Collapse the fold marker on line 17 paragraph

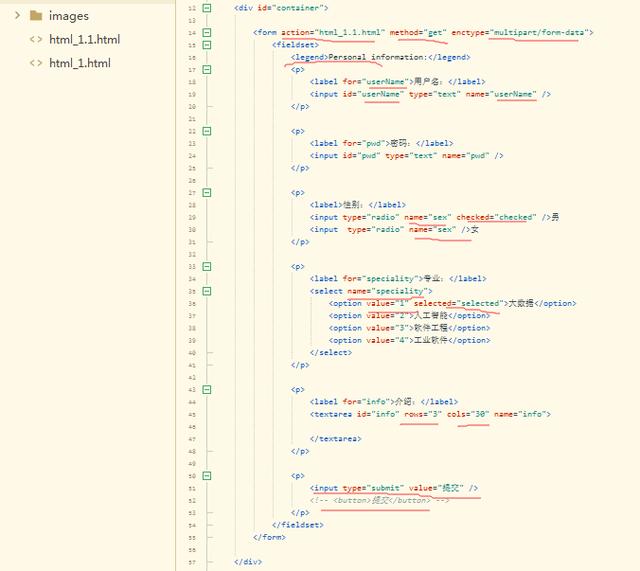(x=207, y=69)
